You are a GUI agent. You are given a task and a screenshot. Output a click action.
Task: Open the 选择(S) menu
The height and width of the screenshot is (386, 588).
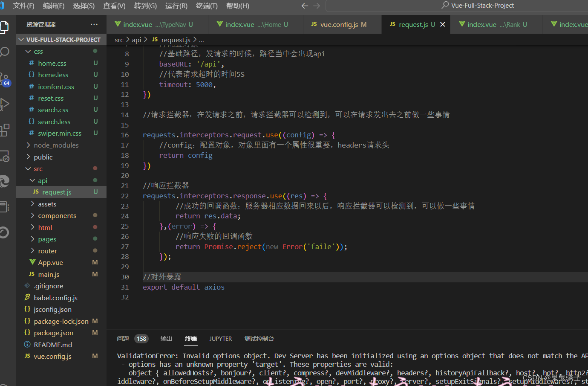84,6
